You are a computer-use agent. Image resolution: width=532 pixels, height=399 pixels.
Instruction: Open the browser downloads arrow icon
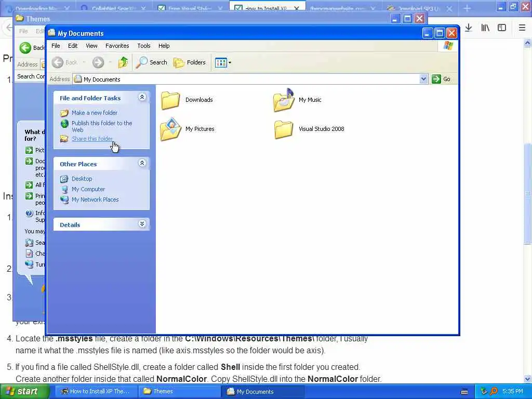468,28
